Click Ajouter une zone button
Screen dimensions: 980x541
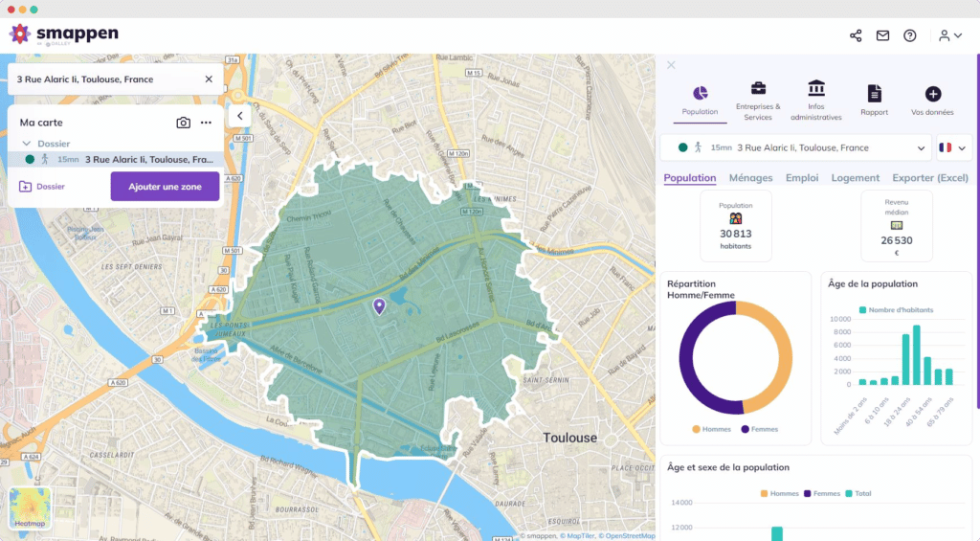click(165, 187)
